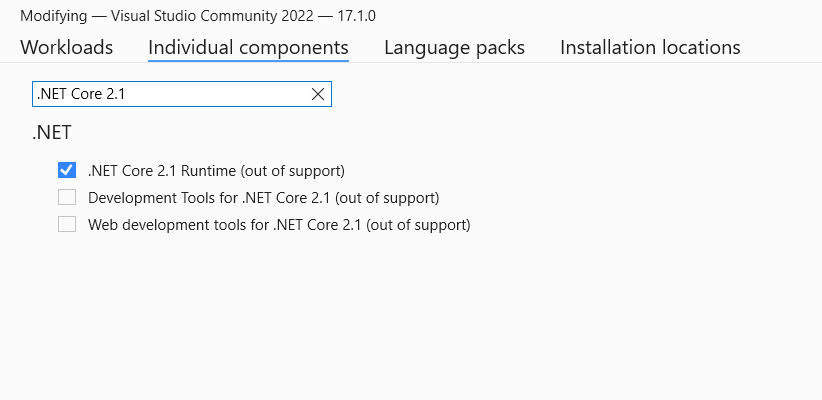Viewport: 822px width, 400px height.
Task: Click the .NET category heading
Action: point(52,132)
